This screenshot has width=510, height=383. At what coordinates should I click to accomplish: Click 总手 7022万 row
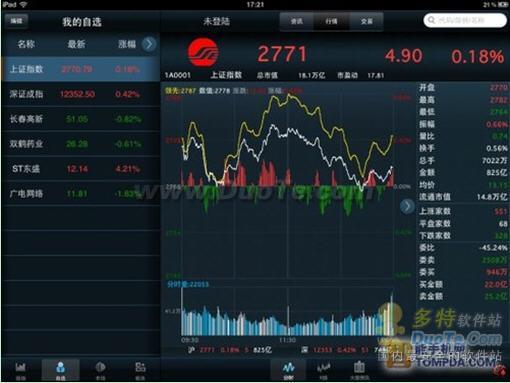(x=463, y=160)
